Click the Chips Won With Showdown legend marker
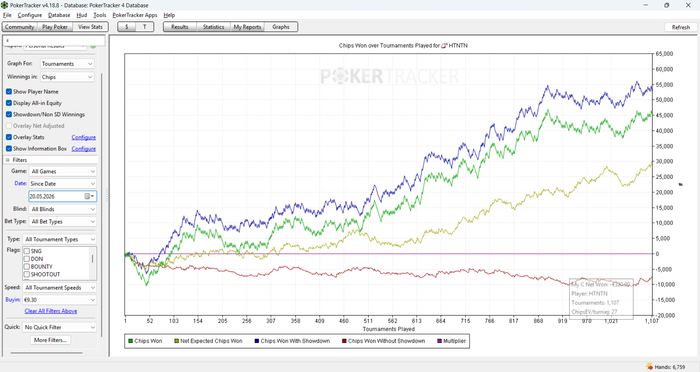This screenshot has width=700, height=372. click(x=257, y=341)
